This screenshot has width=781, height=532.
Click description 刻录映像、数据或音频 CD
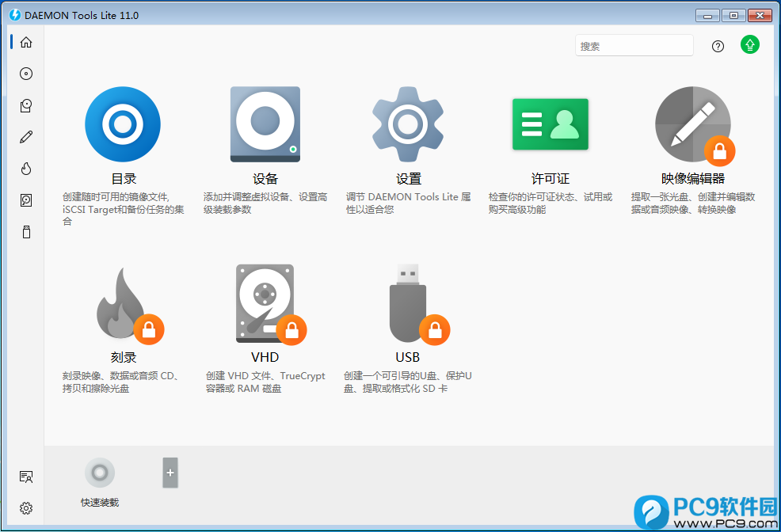click(x=120, y=382)
